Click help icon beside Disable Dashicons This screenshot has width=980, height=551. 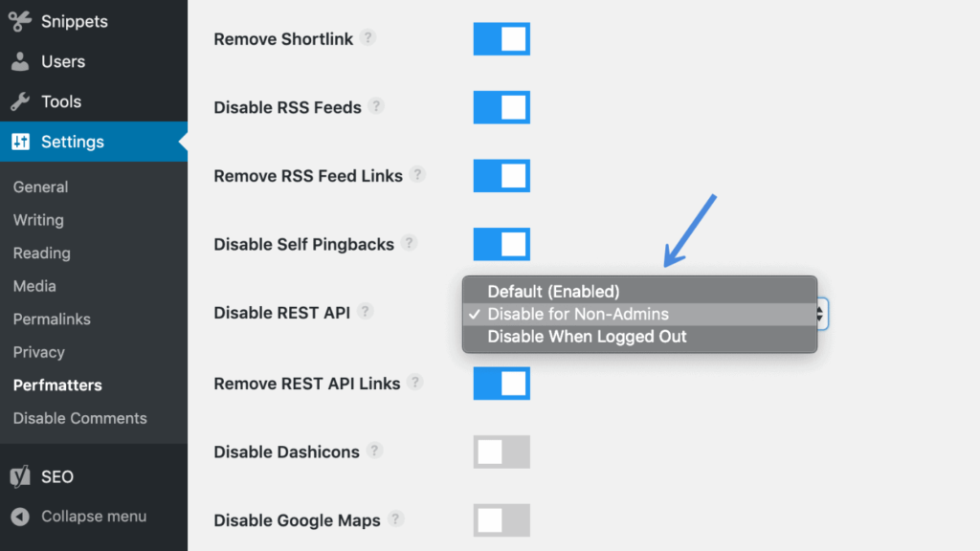374,451
